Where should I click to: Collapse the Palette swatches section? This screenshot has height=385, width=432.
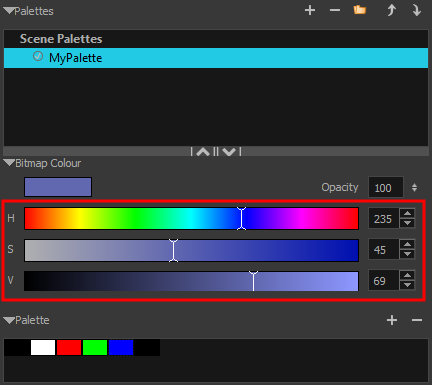point(9,320)
